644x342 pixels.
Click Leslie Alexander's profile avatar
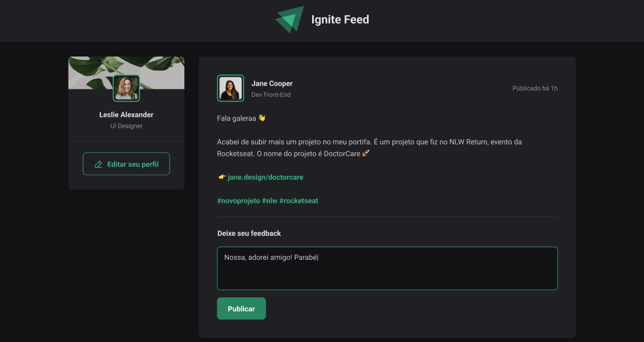(126, 88)
